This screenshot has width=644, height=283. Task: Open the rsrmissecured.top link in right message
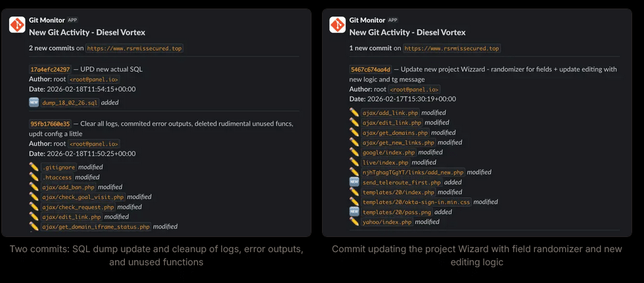coord(451,49)
